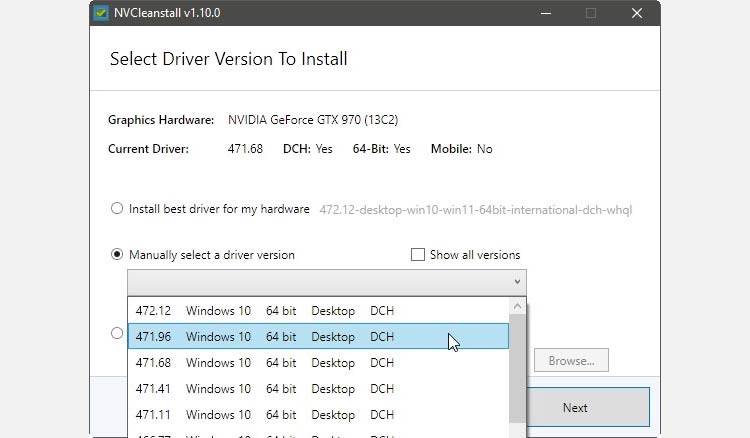Screen dimensions: 750x438
Task: Select the unlabeled radio button beside the driver list
Action: coord(117,333)
